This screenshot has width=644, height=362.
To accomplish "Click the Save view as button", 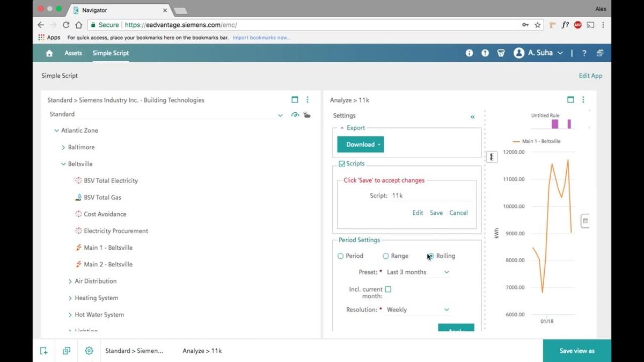I will click(577, 351).
